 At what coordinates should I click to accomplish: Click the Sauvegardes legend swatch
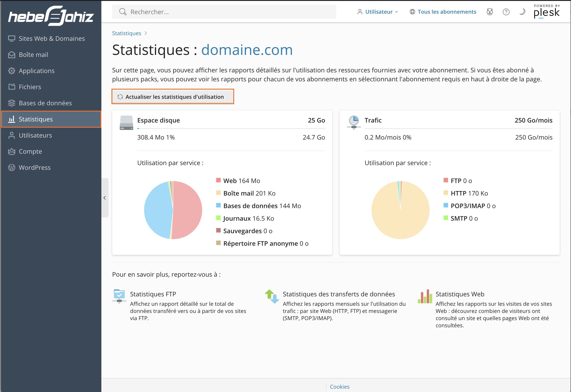[218, 230]
